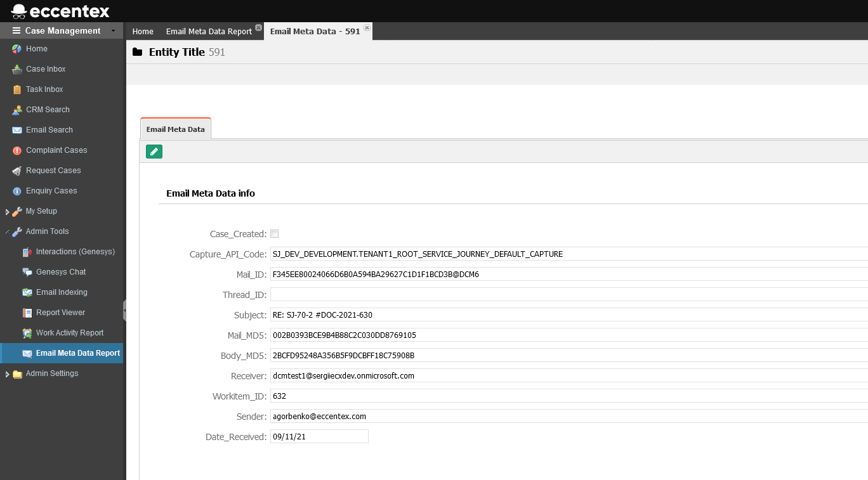Click the green pencil edit button

pyautogui.click(x=154, y=152)
